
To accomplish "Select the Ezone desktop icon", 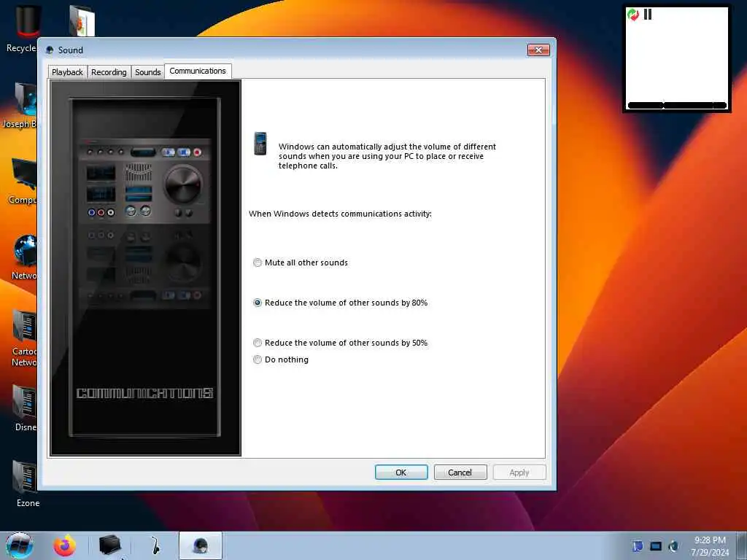I will pos(27,484).
